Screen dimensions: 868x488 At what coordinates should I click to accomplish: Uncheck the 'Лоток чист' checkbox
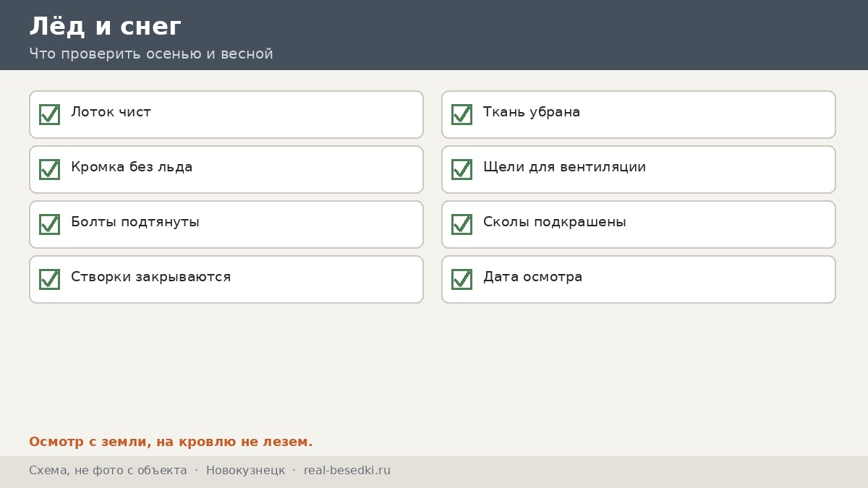pyautogui.click(x=49, y=114)
